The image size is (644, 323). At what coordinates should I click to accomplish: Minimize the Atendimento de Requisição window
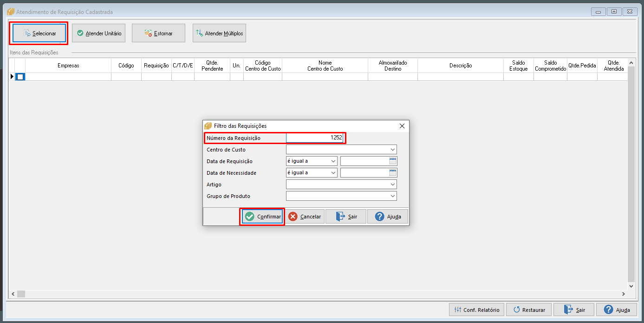click(598, 12)
